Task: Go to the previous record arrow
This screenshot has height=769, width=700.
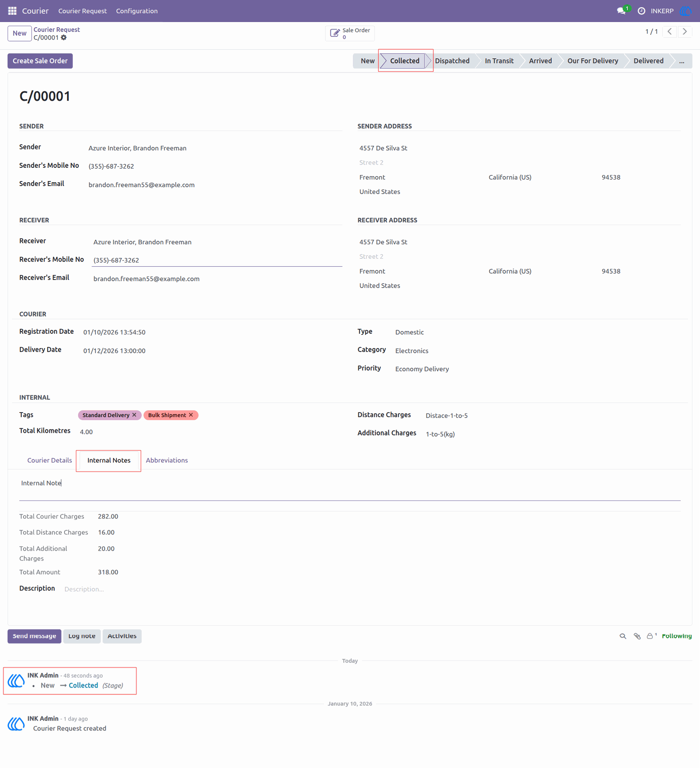Action: (670, 32)
